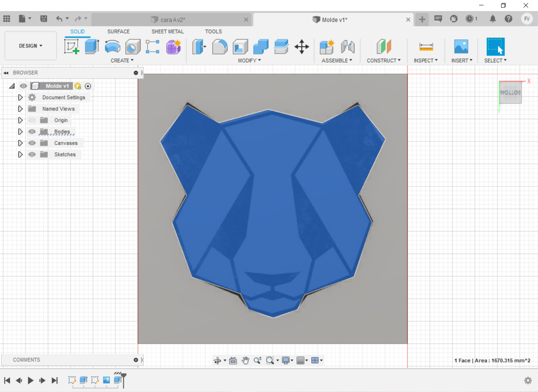Image resolution: width=538 pixels, height=392 pixels.
Task: Pick the Hole tool
Action: tap(133, 47)
